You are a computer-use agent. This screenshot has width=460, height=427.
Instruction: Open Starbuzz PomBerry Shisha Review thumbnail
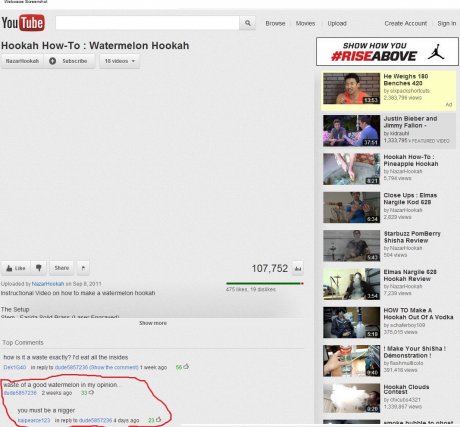[x=351, y=246]
